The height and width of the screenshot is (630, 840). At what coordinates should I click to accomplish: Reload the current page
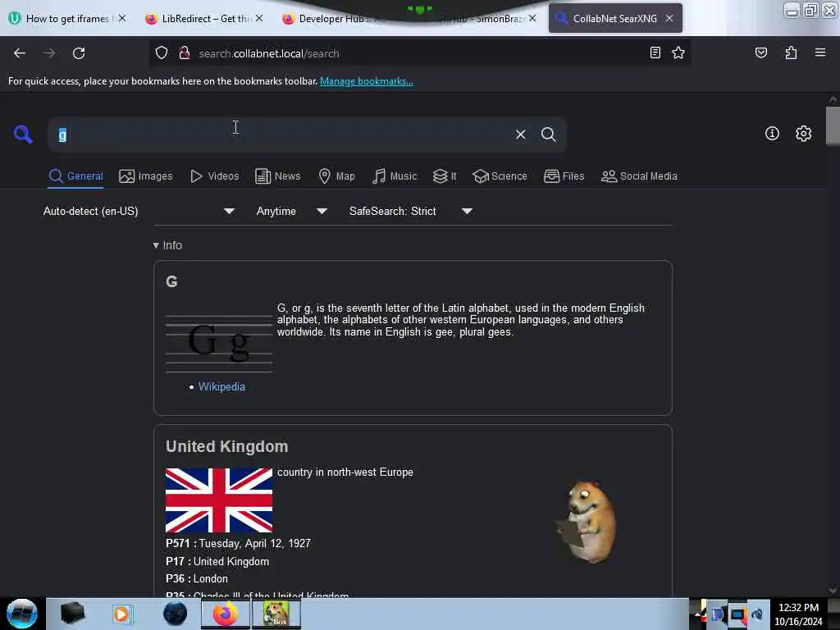coord(79,53)
